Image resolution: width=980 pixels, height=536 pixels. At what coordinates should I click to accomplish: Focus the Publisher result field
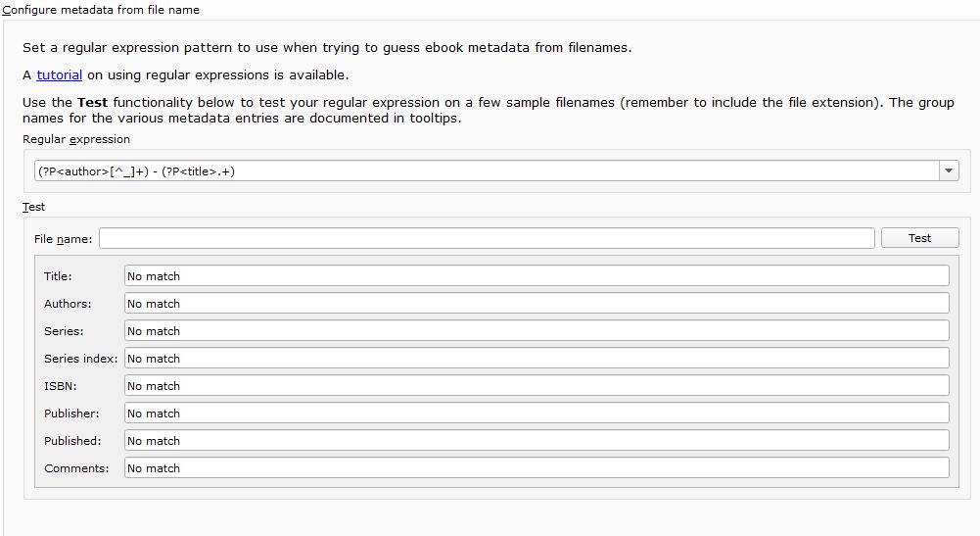(537, 414)
